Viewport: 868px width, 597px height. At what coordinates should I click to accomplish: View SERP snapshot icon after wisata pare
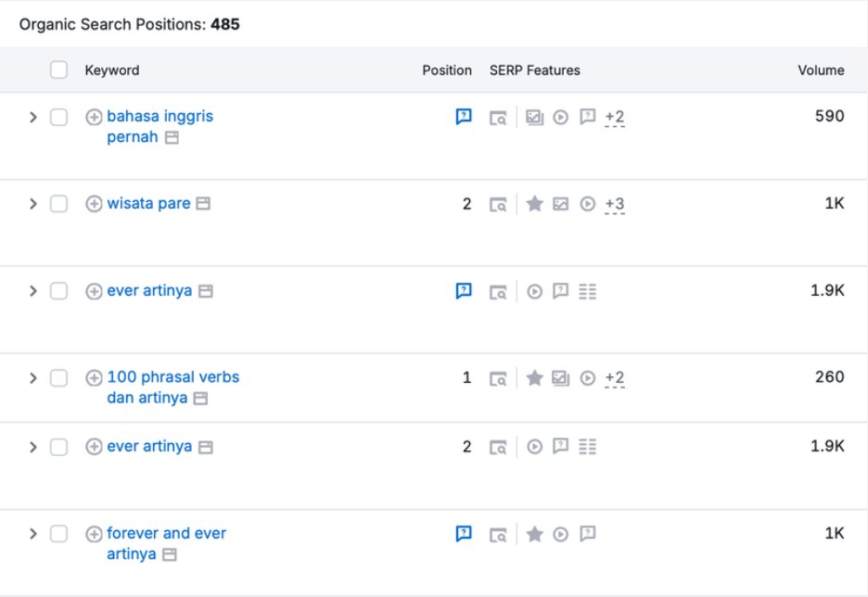point(203,203)
